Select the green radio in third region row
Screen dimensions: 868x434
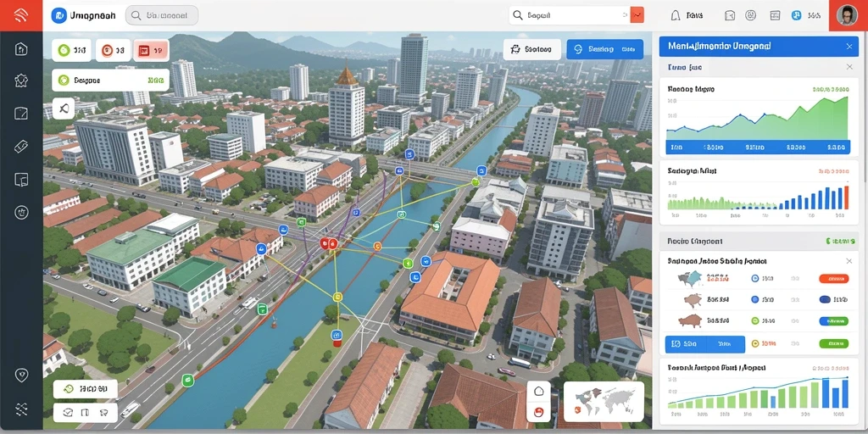(x=754, y=320)
